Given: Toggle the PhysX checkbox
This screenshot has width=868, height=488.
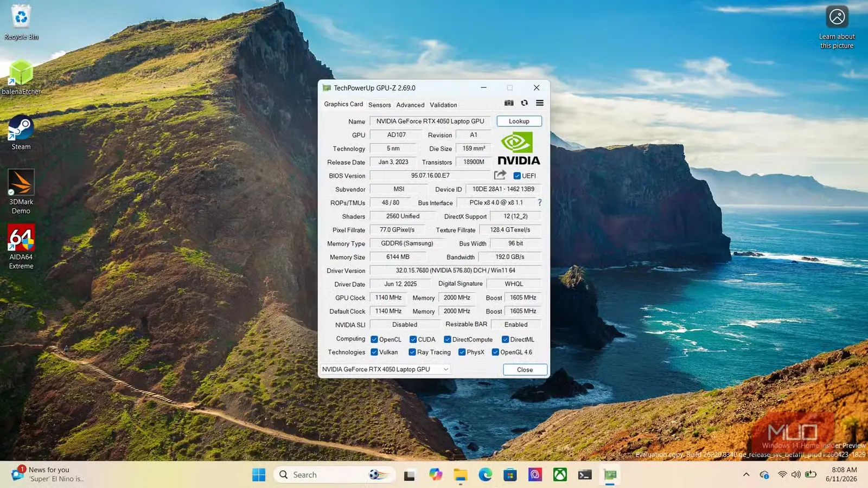Looking at the screenshot, I should pos(462,352).
